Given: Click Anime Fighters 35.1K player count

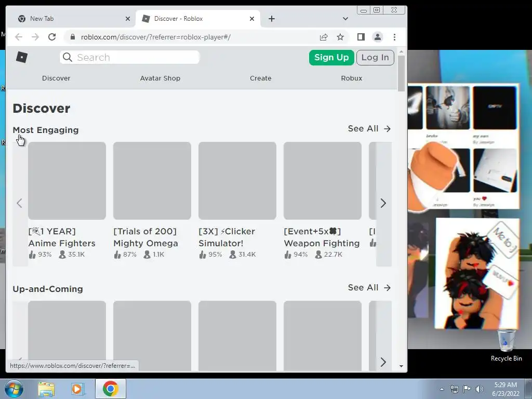Looking at the screenshot, I should pyautogui.click(x=72, y=255).
